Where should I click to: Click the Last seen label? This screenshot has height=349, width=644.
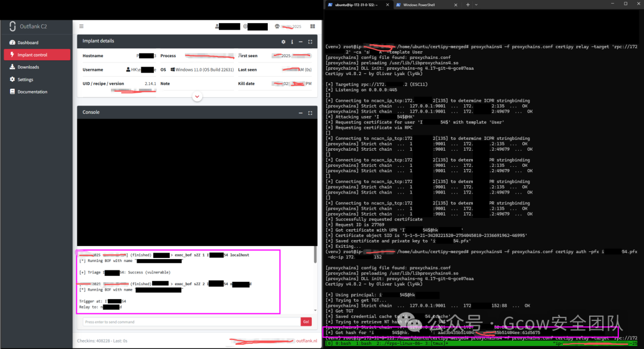click(x=247, y=70)
